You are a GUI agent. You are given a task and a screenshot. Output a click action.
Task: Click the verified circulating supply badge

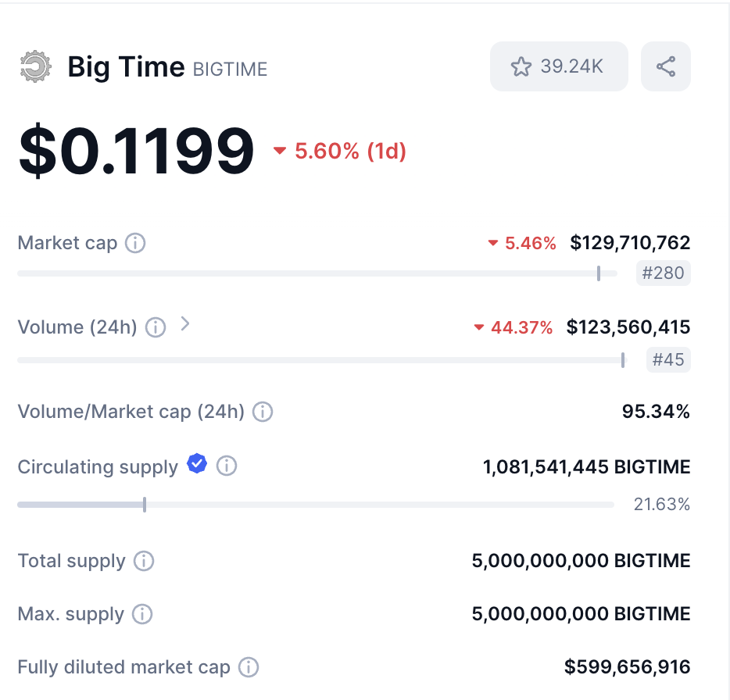197,466
